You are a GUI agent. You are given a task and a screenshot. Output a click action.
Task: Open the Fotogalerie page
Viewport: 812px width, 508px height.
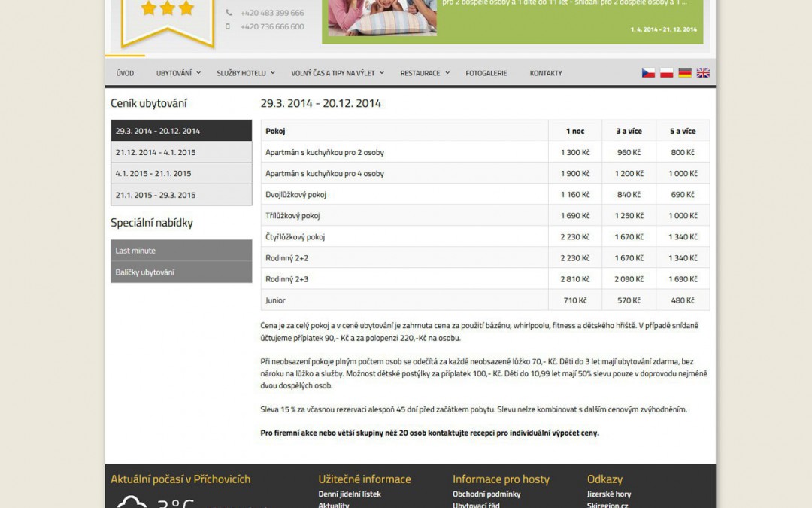point(486,73)
